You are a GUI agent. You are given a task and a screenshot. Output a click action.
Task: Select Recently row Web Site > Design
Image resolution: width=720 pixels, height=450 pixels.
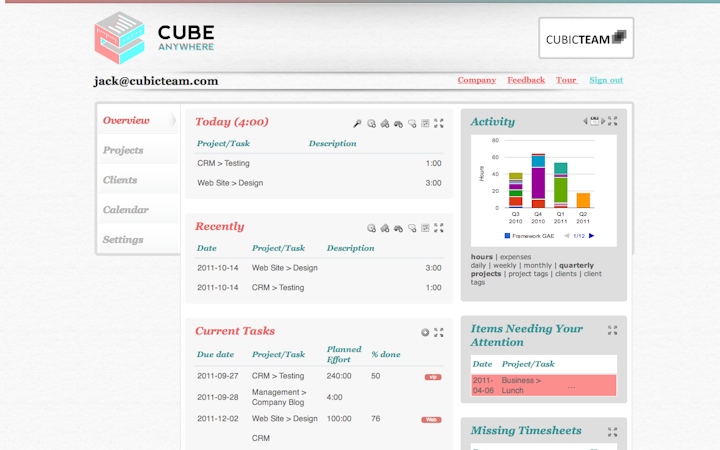point(319,268)
